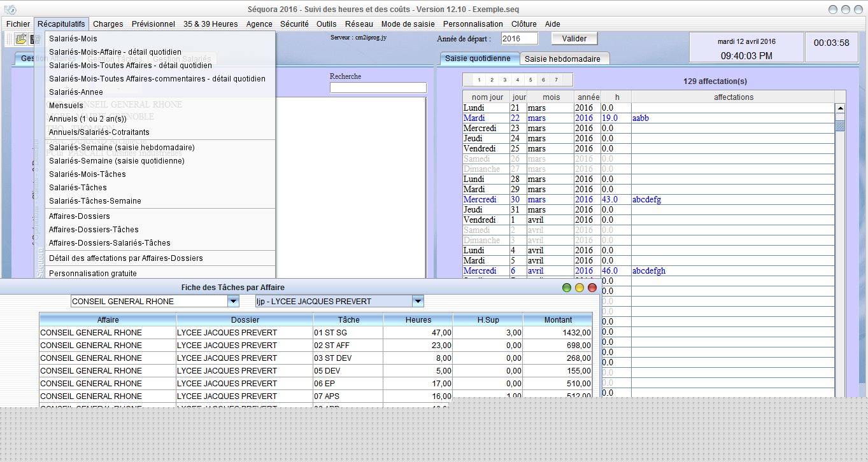Click the Séquora app icon in title bar
The width and height of the screenshot is (868, 462).
[x=10, y=10]
